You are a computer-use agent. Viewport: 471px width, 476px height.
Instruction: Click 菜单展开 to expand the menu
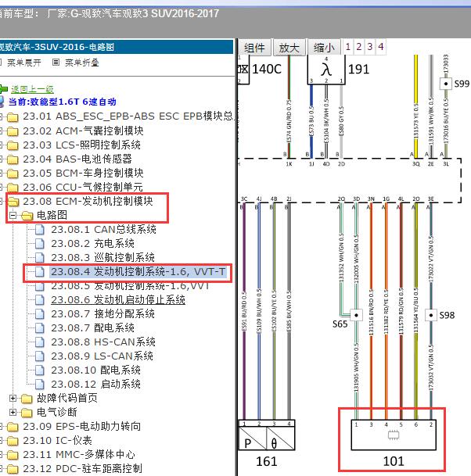click(24, 63)
